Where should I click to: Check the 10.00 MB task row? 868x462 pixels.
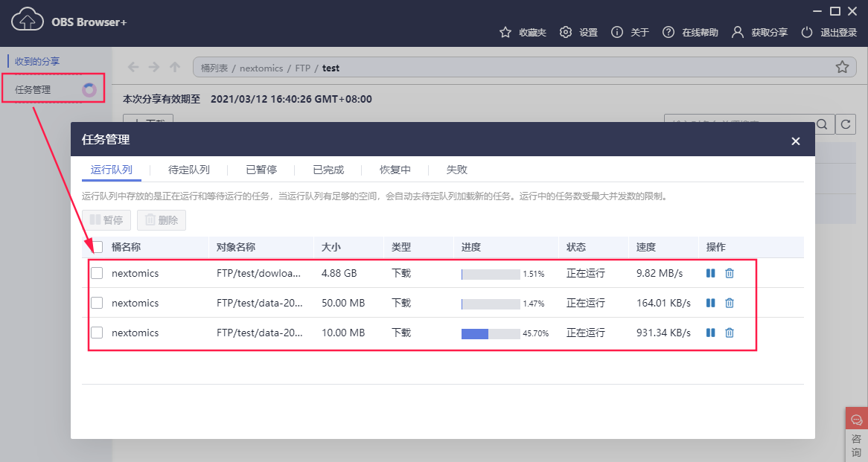click(97, 333)
